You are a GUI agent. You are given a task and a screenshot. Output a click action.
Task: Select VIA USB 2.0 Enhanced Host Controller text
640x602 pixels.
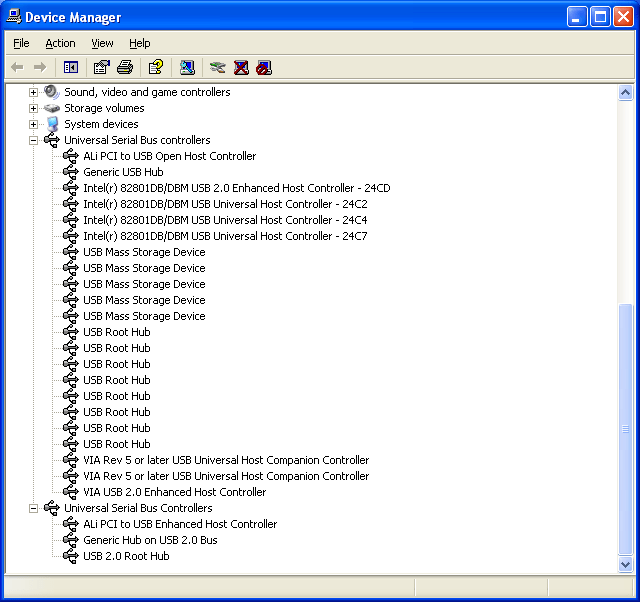[x=175, y=492]
